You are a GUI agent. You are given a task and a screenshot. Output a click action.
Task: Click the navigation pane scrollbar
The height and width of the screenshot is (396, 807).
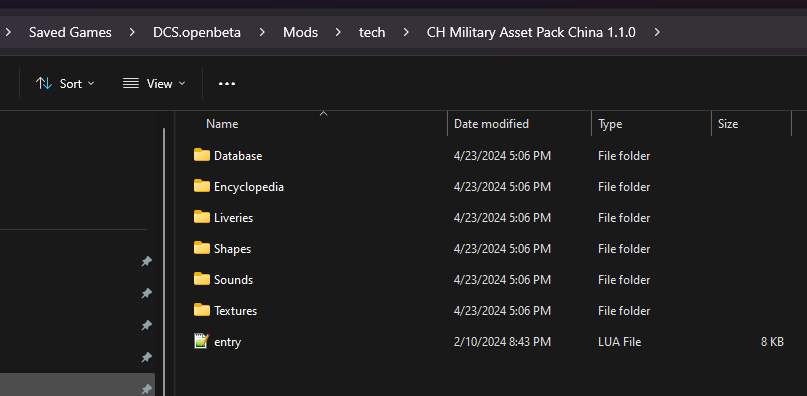click(x=164, y=262)
